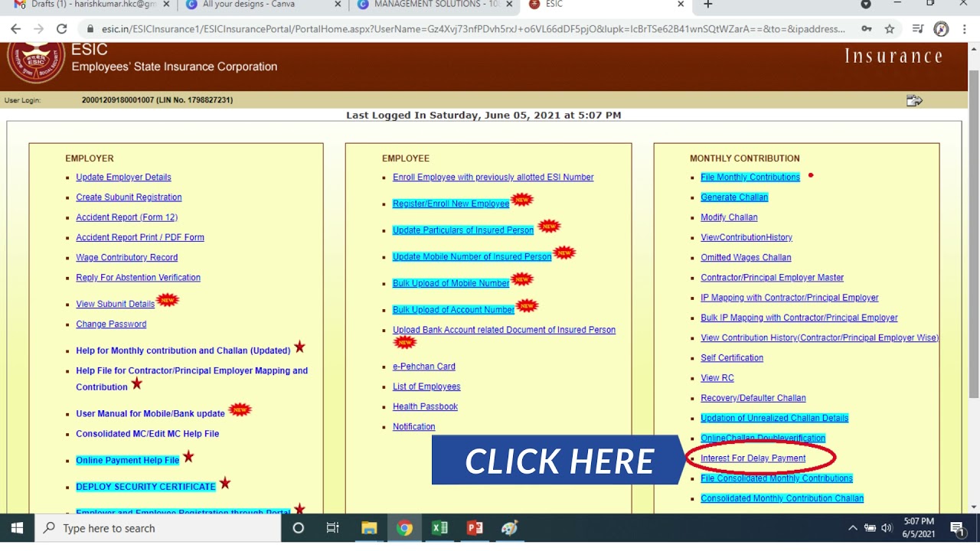Close the Canva designs tab
This screenshot has height=551, width=980.
[x=338, y=5]
